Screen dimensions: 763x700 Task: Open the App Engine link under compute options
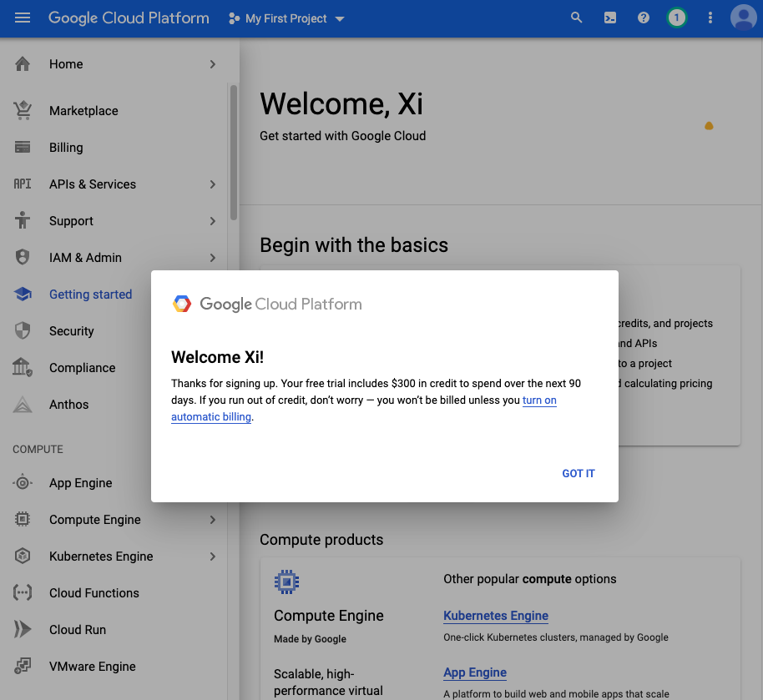(475, 672)
